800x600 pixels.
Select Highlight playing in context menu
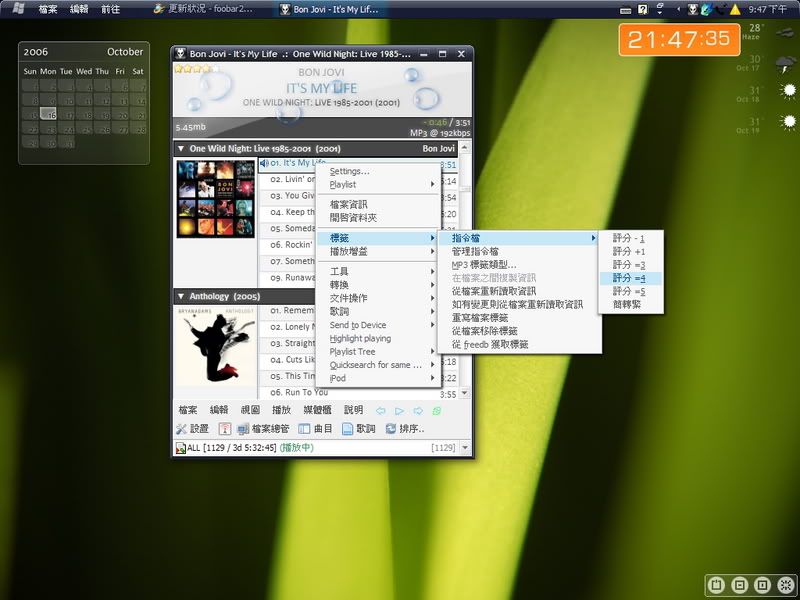coord(379,338)
